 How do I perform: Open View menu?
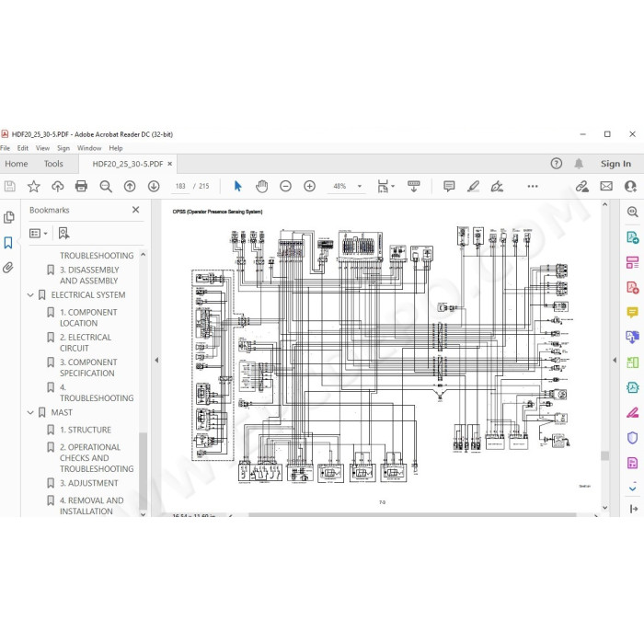tap(42, 148)
